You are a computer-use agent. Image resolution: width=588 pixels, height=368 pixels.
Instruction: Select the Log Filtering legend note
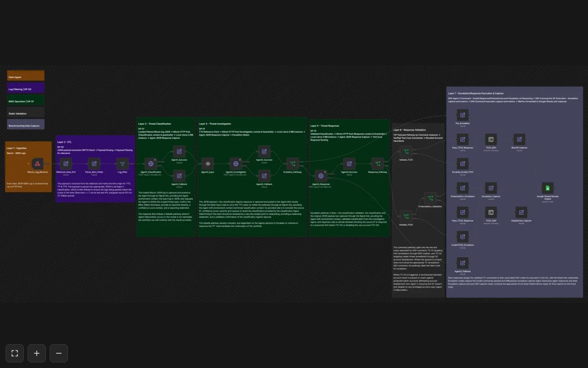26,88
